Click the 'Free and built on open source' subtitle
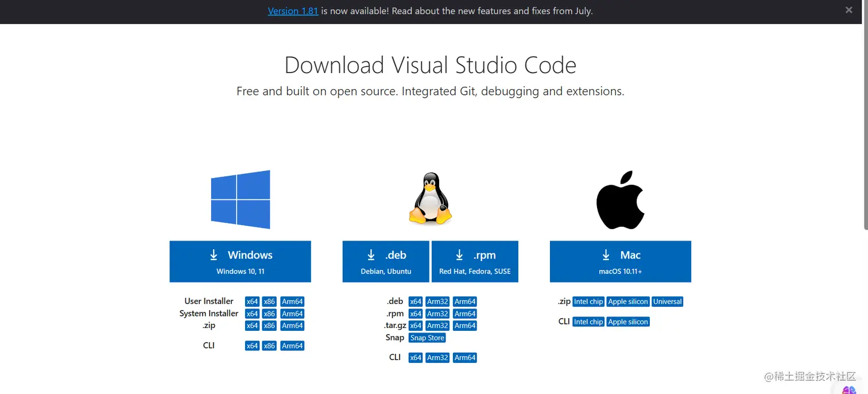Image resolution: width=868 pixels, height=394 pixels. point(431,91)
